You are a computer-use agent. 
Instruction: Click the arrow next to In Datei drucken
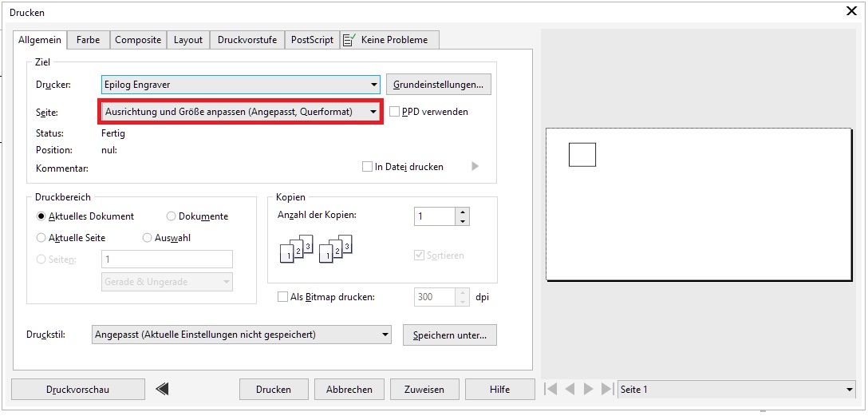475,166
